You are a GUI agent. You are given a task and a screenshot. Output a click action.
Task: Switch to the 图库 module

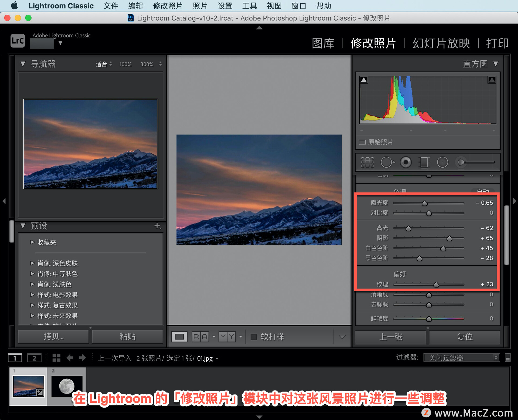323,43
